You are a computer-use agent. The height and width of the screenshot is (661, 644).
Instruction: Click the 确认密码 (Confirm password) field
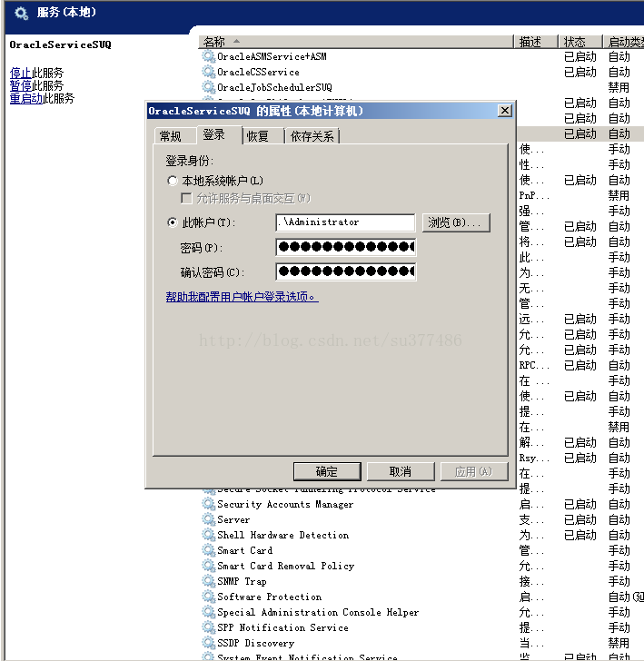point(345,271)
